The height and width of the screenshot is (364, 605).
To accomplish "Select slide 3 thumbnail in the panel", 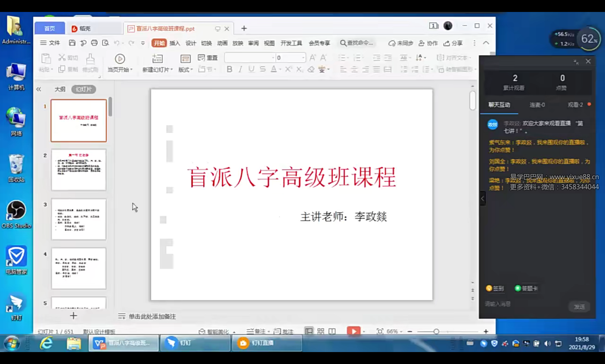I will [78, 220].
